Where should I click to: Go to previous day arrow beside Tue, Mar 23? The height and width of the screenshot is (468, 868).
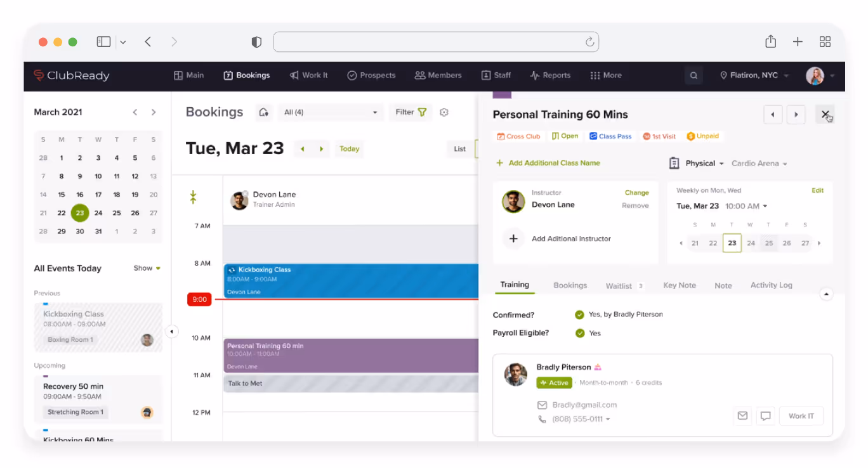303,149
